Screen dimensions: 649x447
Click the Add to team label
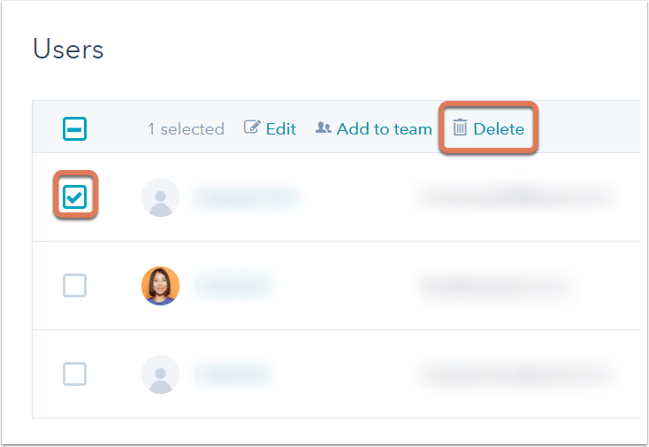coord(384,129)
